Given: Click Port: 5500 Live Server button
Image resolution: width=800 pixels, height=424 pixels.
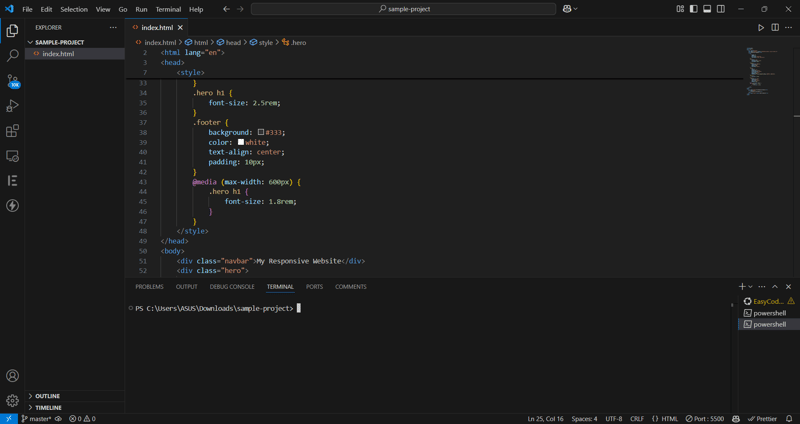Looking at the screenshot, I should (705, 419).
